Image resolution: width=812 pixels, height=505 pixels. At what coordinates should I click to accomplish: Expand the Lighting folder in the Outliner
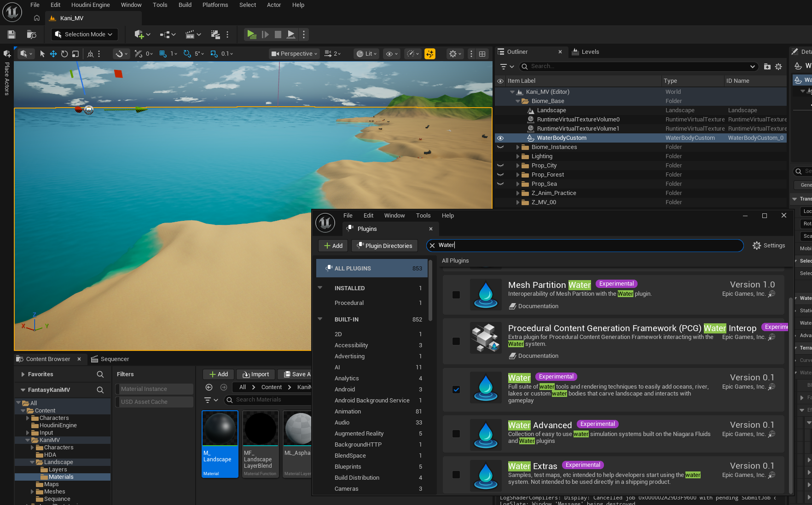pyautogui.click(x=518, y=156)
